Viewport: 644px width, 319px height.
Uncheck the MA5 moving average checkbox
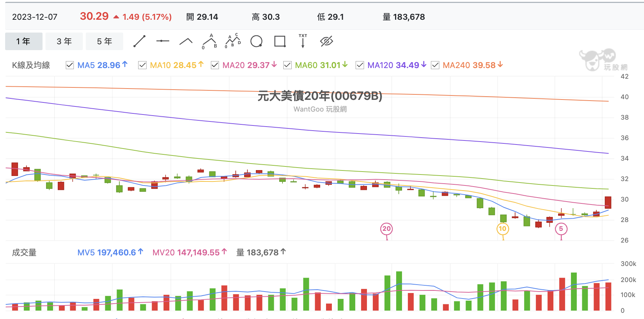click(x=70, y=65)
